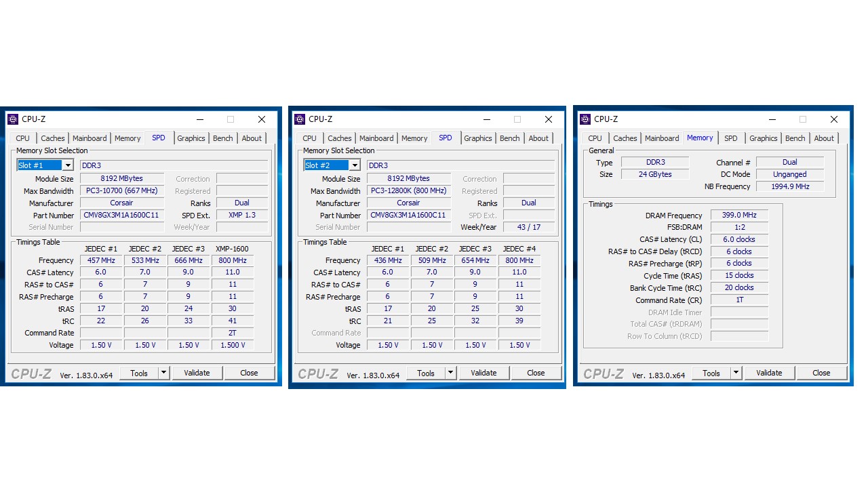868x488 pixels.
Task: Open Graphics tab in middle window
Action: coord(478,138)
